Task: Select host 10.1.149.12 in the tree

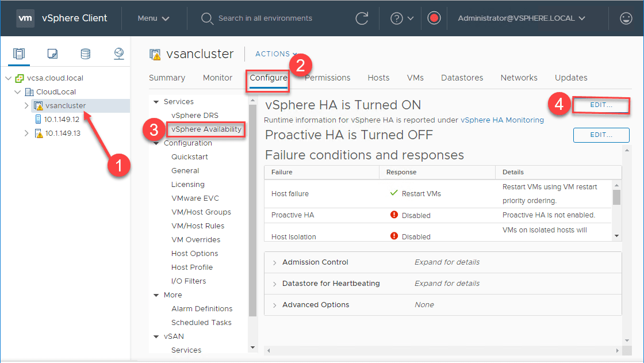Action: coord(62,120)
